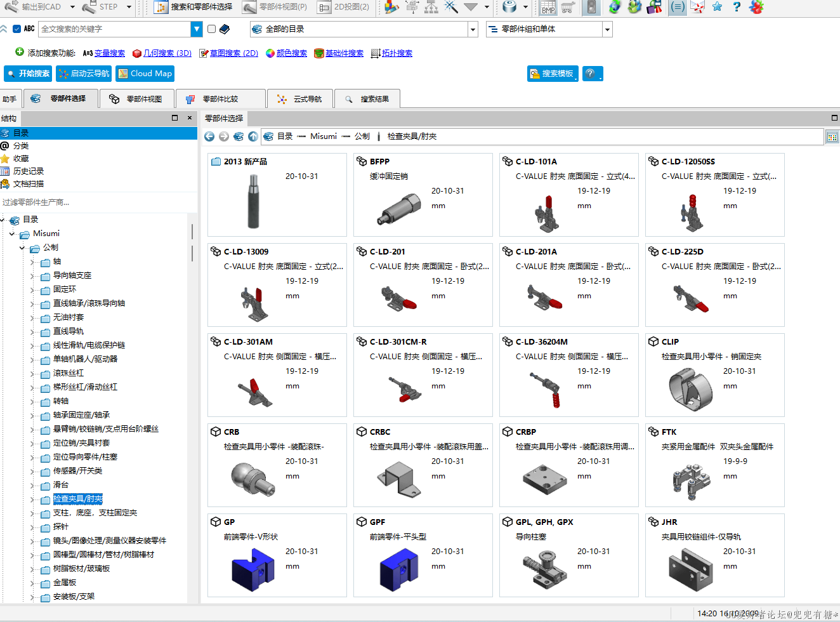Viewport: 840px width, 622px height.
Task: Open the 颜色搜索 link
Action: tap(292, 53)
